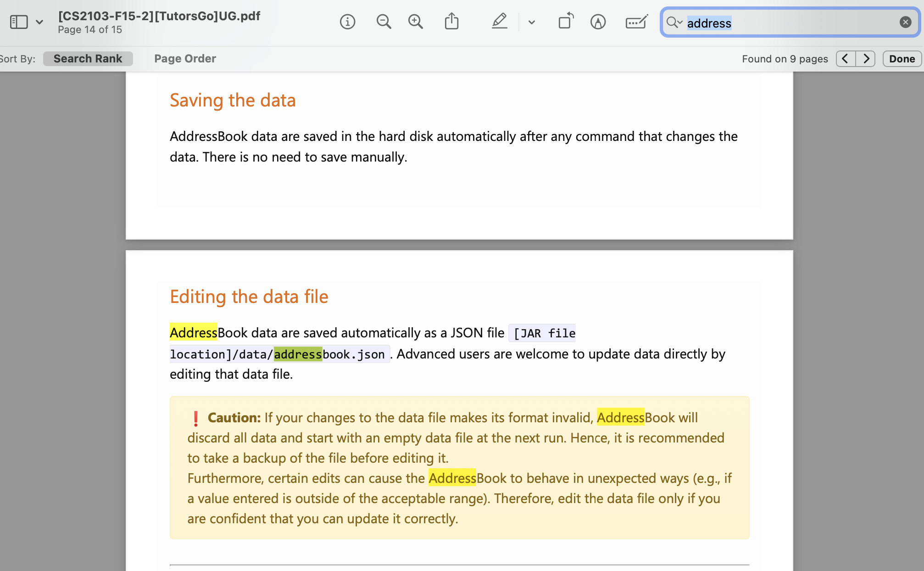Rotate the page
Screen dimensions: 924x571
pos(565,22)
